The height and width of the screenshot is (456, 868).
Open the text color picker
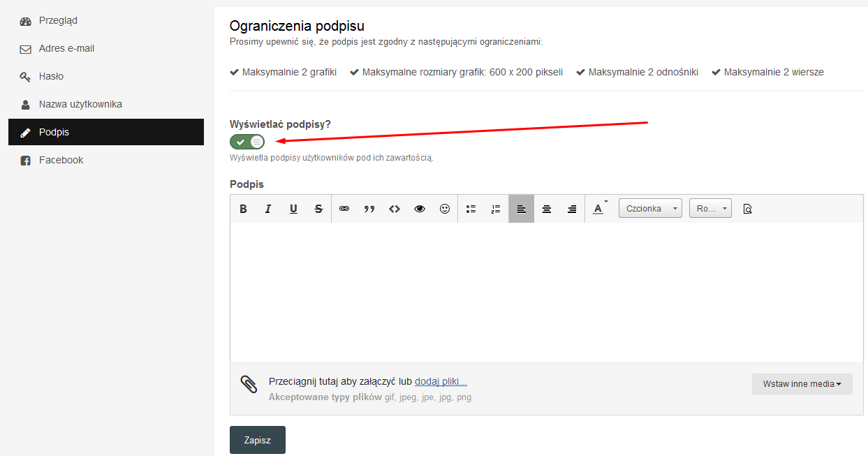pyautogui.click(x=598, y=209)
